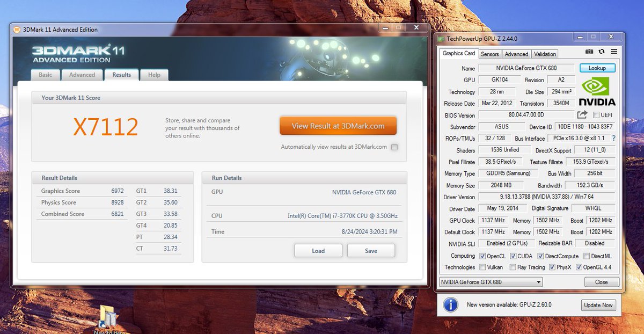Switch to the Advanced tab in 3DMark
This screenshot has height=334, width=644.
pos(82,75)
